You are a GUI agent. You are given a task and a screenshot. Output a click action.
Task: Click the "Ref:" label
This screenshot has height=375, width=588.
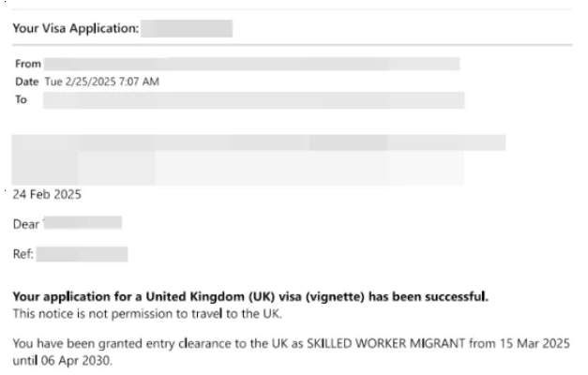[x=23, y=254]
